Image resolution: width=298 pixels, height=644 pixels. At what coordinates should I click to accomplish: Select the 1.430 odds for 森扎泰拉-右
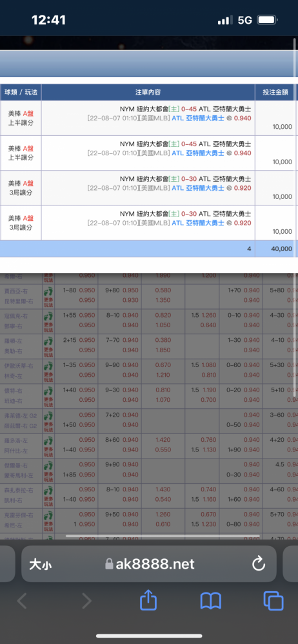[x=163, y=489]
